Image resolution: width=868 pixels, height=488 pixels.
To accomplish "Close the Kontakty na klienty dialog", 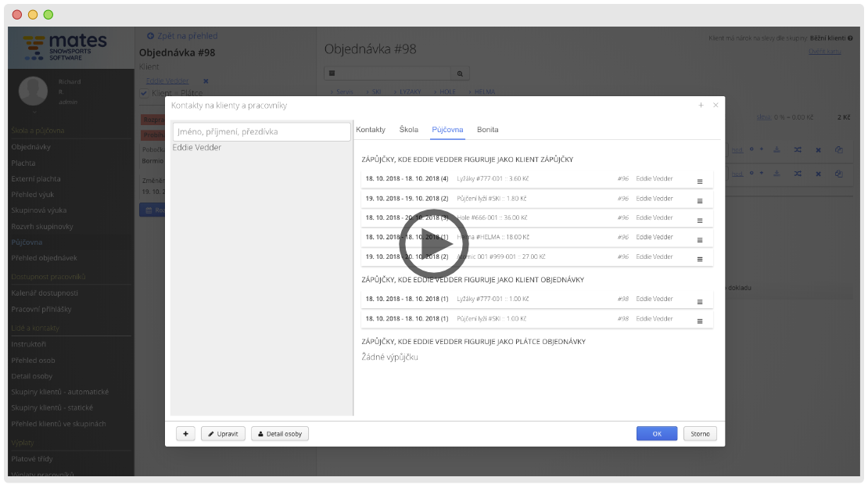I will coord(716,106).
